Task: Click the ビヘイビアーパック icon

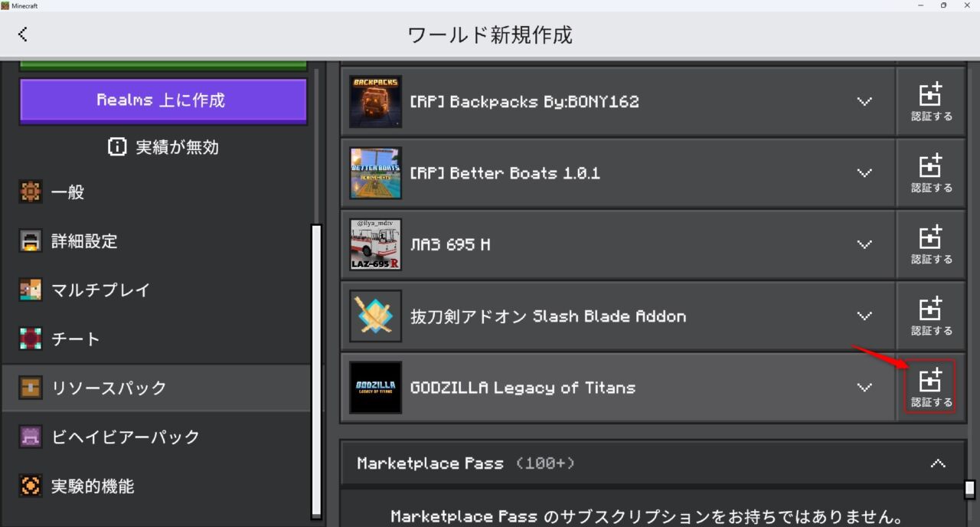Action: coord(31,437)
